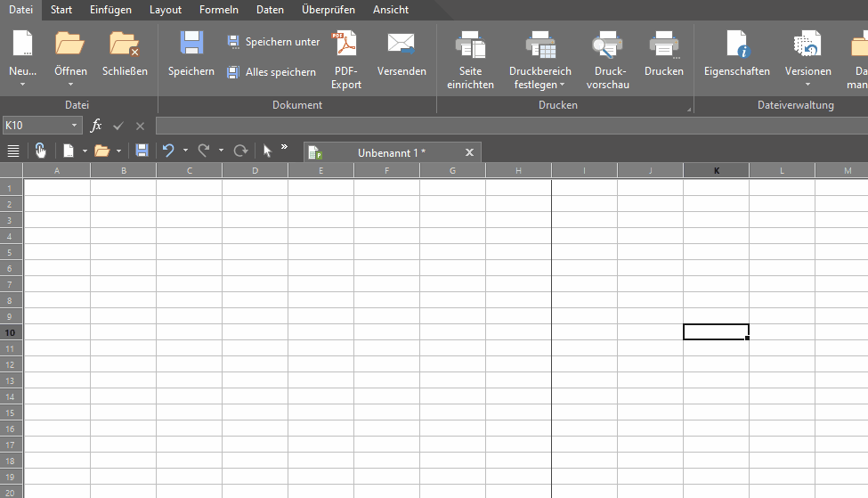Click the PDF-Export icon
Screen dimensions: 868x498
[345, 44]
